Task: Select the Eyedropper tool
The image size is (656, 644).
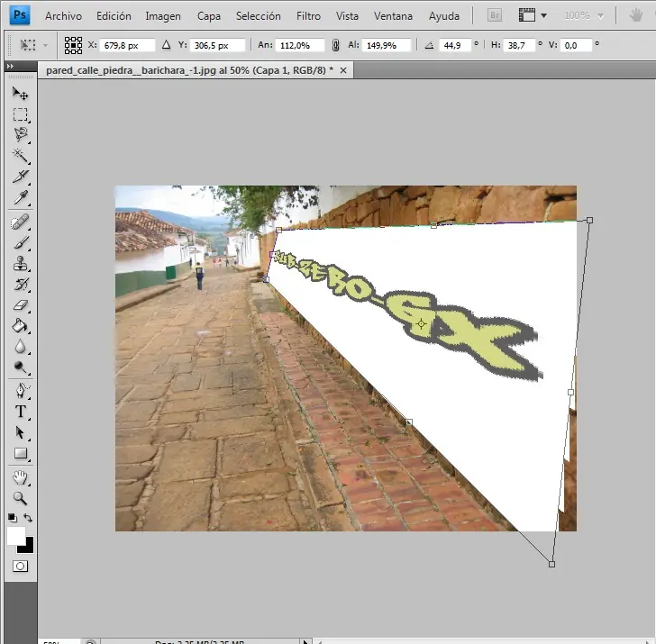Action: pyautogui.click(x=20, y=197)
